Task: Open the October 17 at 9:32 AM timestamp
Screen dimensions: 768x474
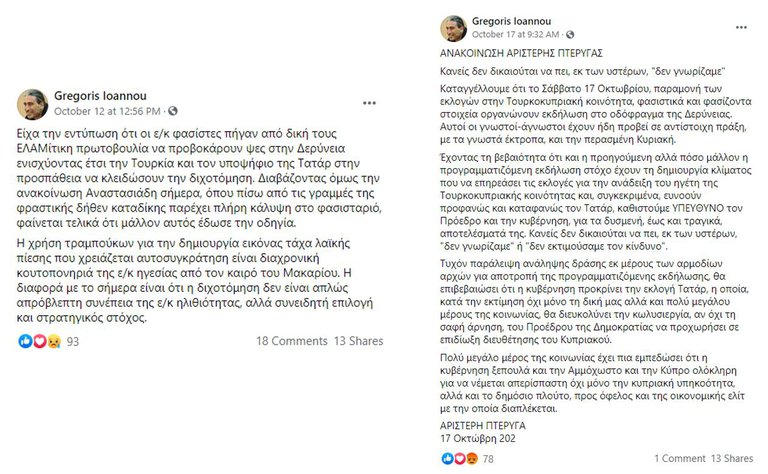Action: tap(516, 36)
